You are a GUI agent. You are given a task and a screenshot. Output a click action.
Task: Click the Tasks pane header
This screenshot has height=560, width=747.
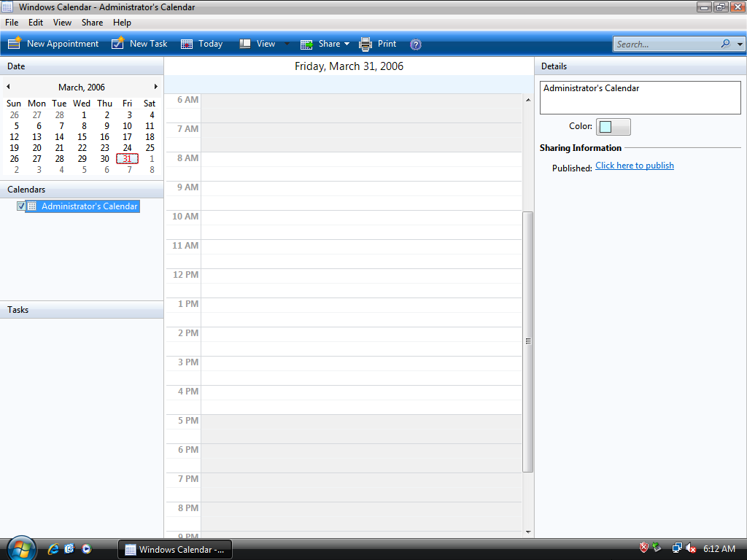tap(82, 309)
